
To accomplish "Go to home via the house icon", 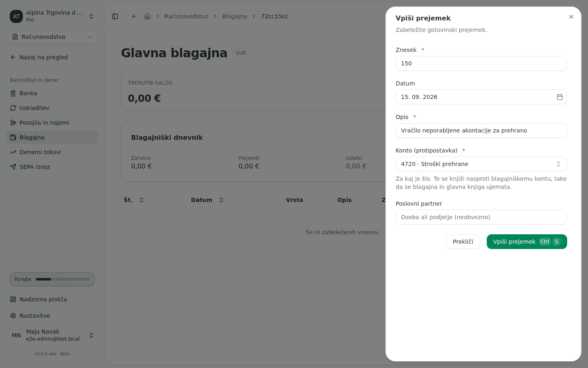I will (x=147, y=16).
